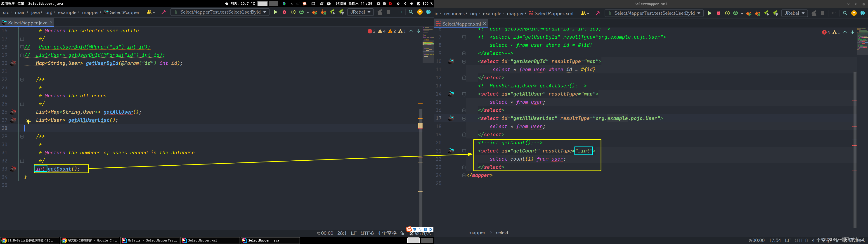The height and width of the screenshot is (244, 868).
Task: Click the MyBatis gutter icon beside getUserById in Java editor
Action: click(x=13, y=63)
